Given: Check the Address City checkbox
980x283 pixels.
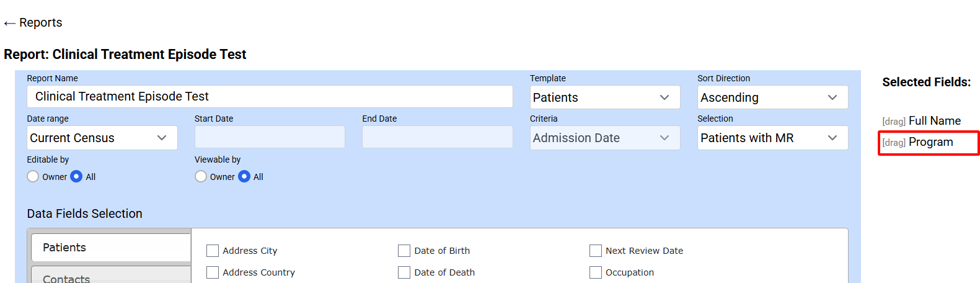Looking at the screenshot, I should point(213,251).
